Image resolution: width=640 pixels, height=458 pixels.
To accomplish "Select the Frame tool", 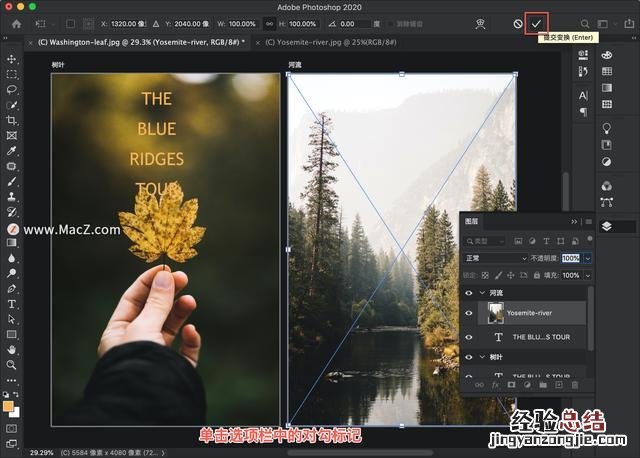I will (x=11, y=136).
